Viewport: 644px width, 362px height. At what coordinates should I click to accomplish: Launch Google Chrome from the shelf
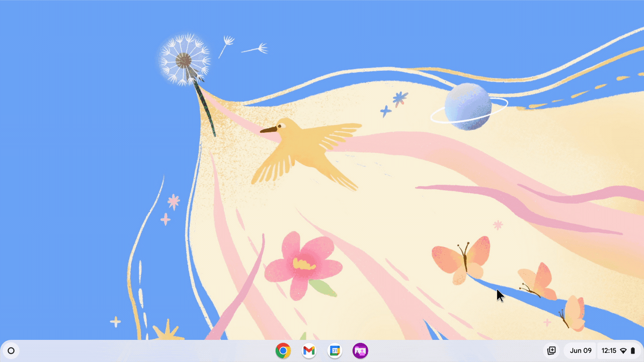click(x=283, y=351)
